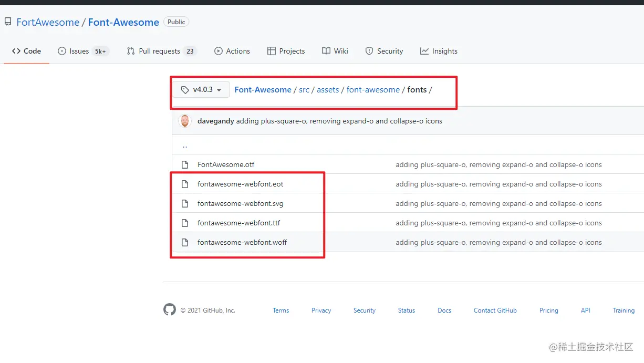
Task: Click the GitHub logo in the footer
Action: click(170, 309)
